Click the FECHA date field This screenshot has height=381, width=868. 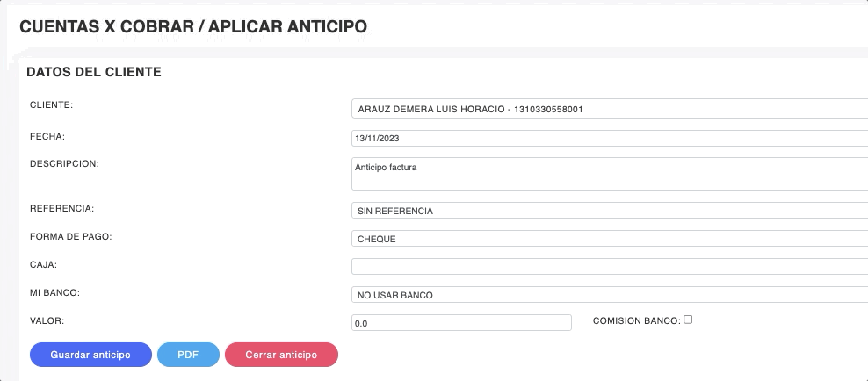click(x=608, y=138)
